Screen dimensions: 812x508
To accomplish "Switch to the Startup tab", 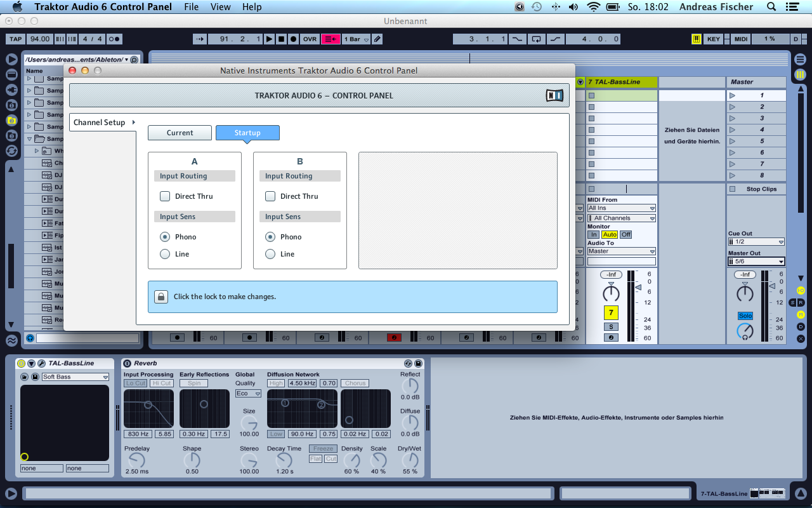I will tap(247, 133).
